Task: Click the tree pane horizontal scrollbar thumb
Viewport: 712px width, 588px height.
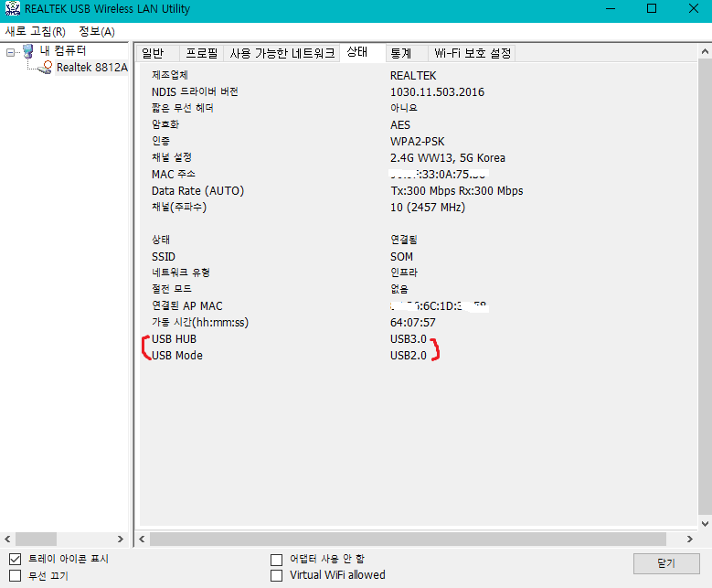Action: pos(36,539)
